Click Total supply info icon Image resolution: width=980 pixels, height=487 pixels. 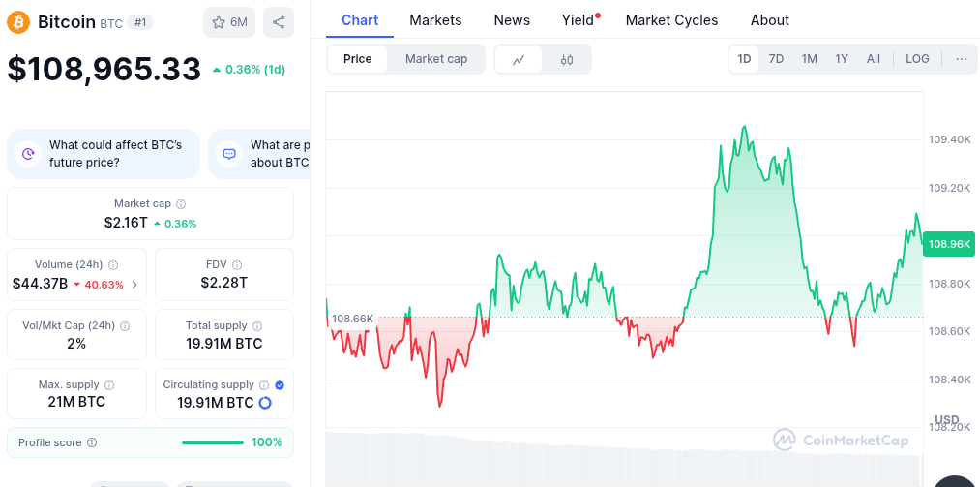257,325
